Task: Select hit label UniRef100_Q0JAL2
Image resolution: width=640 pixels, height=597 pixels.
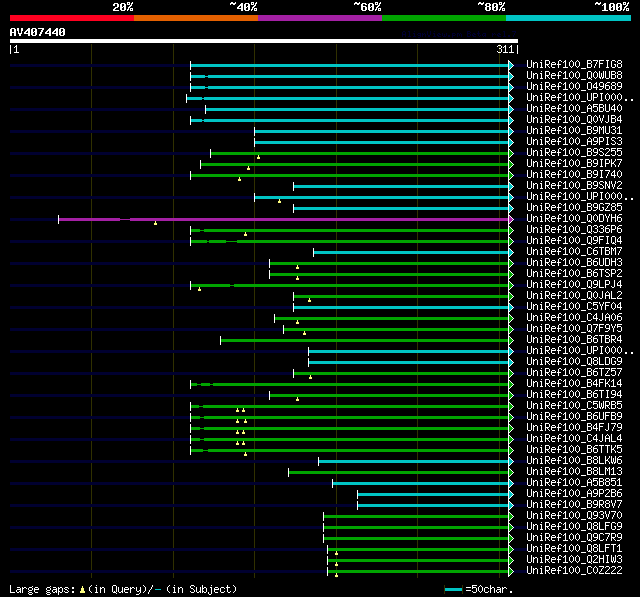Action: pyautogui.click(x=574, y=296)
